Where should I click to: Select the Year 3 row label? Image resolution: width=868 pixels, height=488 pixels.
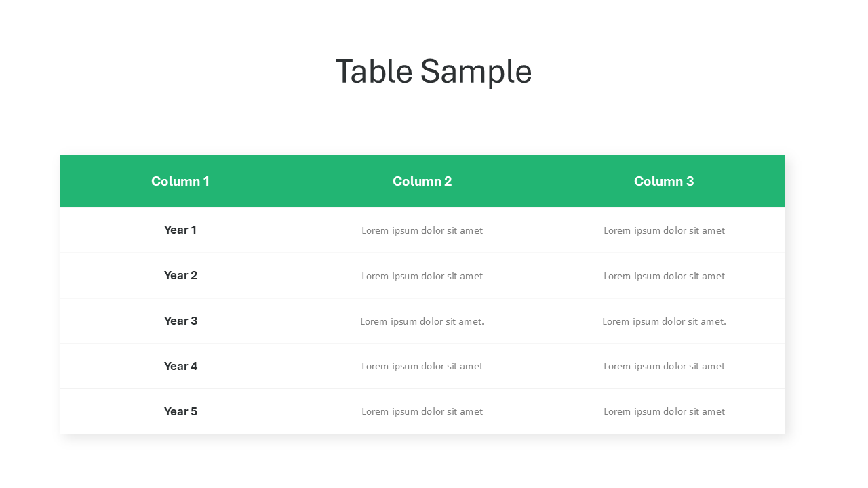point(180,321)
